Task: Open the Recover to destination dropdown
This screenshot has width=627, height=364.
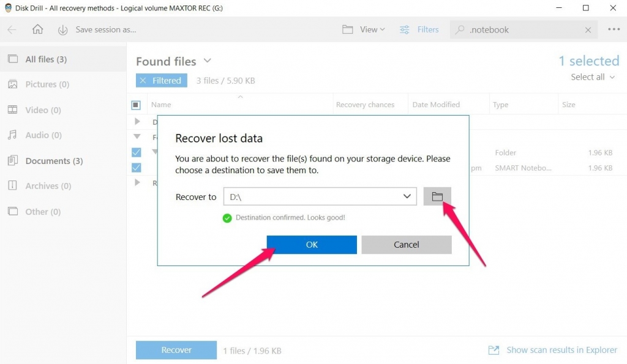Action: coord(406,196)
